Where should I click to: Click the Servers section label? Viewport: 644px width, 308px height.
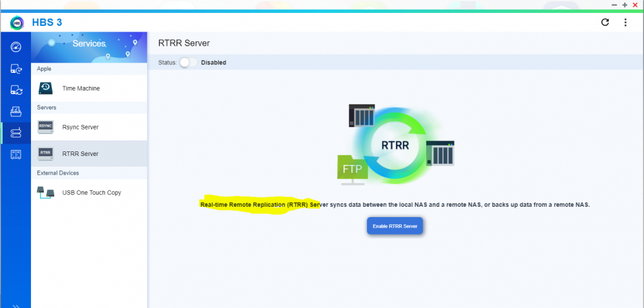coord(46,108)
